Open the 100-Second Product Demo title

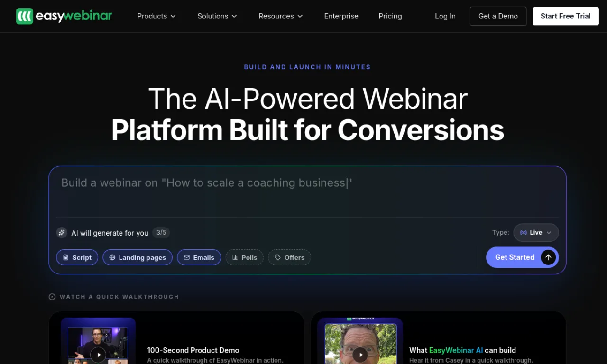(x=193, y=350)
